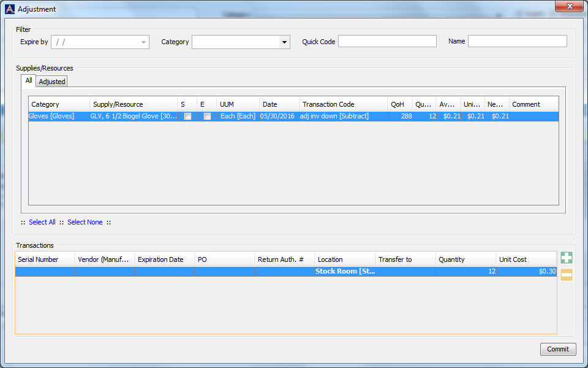This screenshot has width=588, height=368.
Task: Toggle the S checkbox for Gloves row
Action: coord(187,117)
